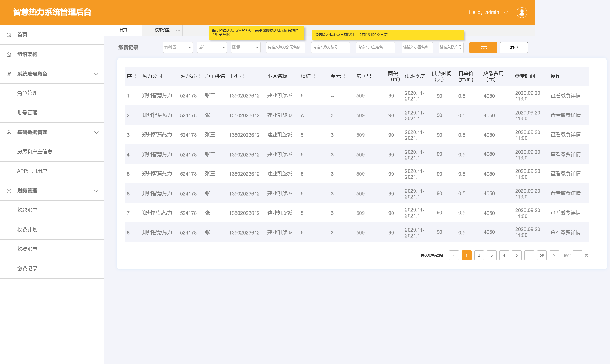Click the 清空 button
This screenshot has width=610, height=364.
(x=514, y=48)
